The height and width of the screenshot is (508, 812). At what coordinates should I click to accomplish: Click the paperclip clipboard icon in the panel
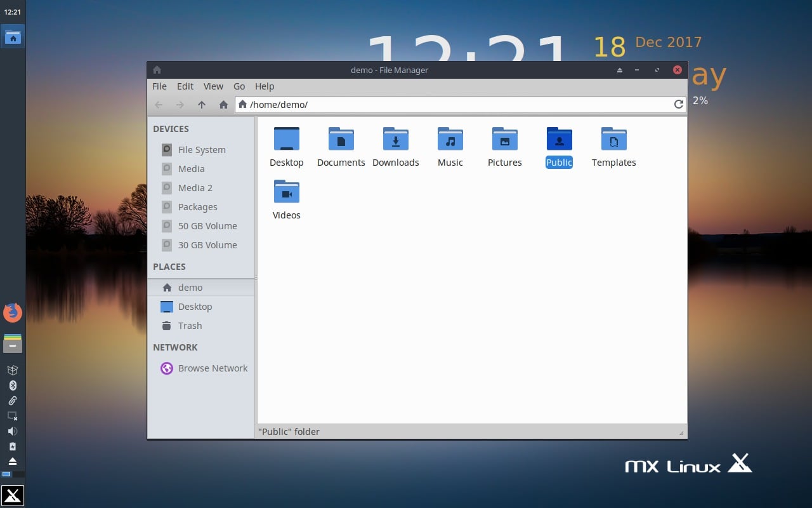click(x=13, y=401)
